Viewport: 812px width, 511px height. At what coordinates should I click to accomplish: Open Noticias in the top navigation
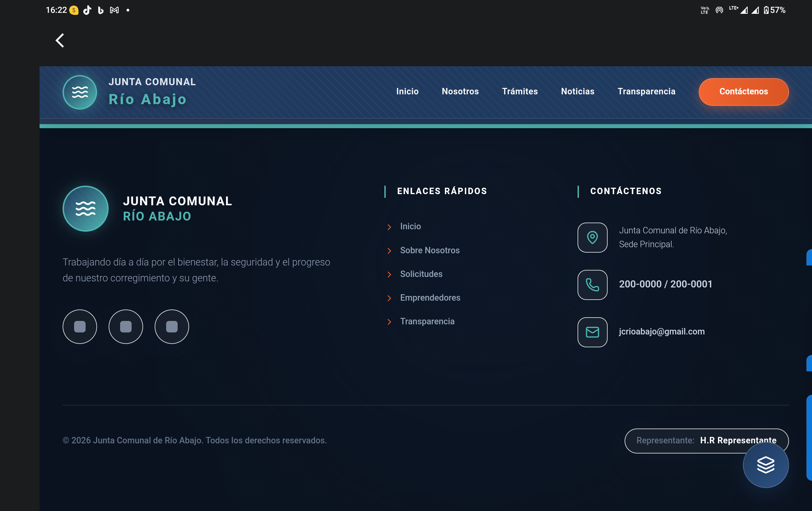(578, 91)
